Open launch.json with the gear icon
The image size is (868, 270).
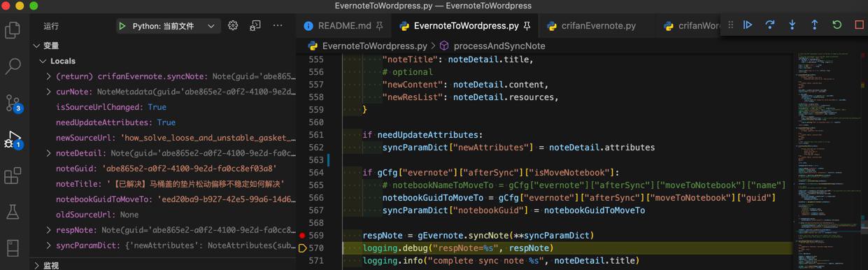pos(233,26)
